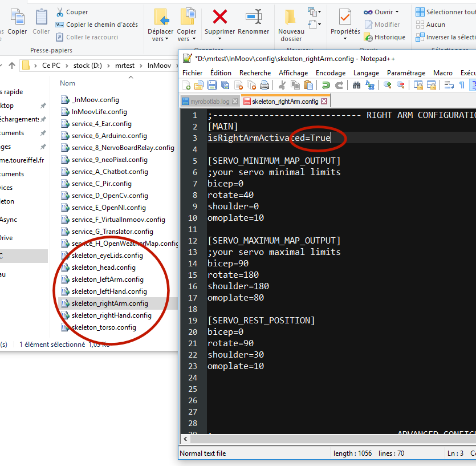Image resolution: width=476 pixels, height=466 pixels.
Task: Click the Print icon in Notepad++ toolbar
Action: coord(265,86)
